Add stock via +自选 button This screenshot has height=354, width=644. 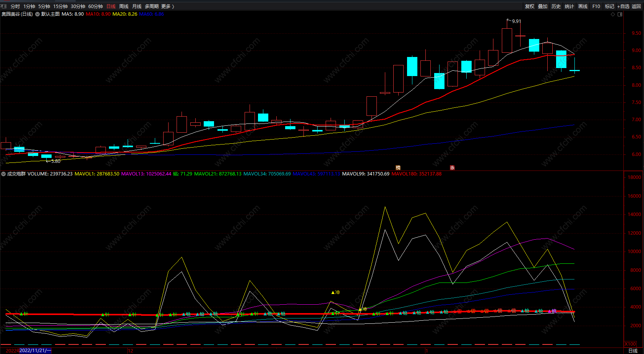click(x=623, y=6)
